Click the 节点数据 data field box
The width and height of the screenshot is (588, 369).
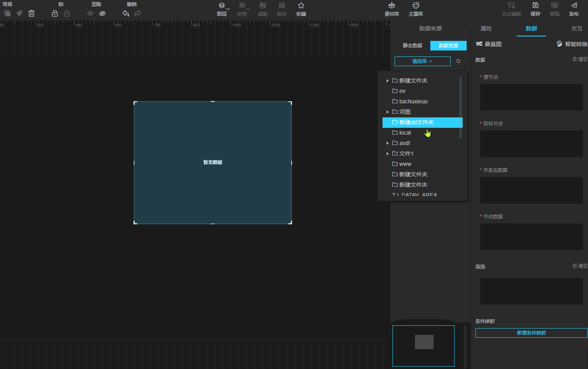(532, 237)
